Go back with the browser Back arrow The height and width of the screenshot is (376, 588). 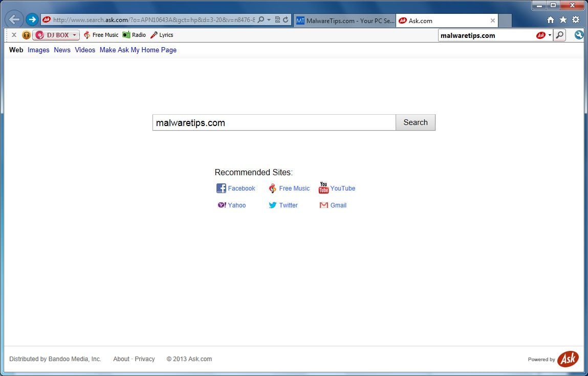[14, 19]
